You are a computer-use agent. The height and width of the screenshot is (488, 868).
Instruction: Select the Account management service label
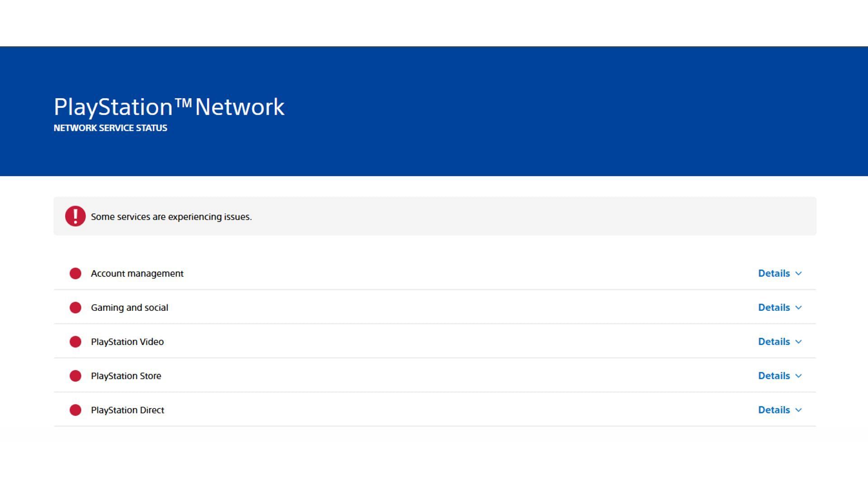[x=137, y=274]
